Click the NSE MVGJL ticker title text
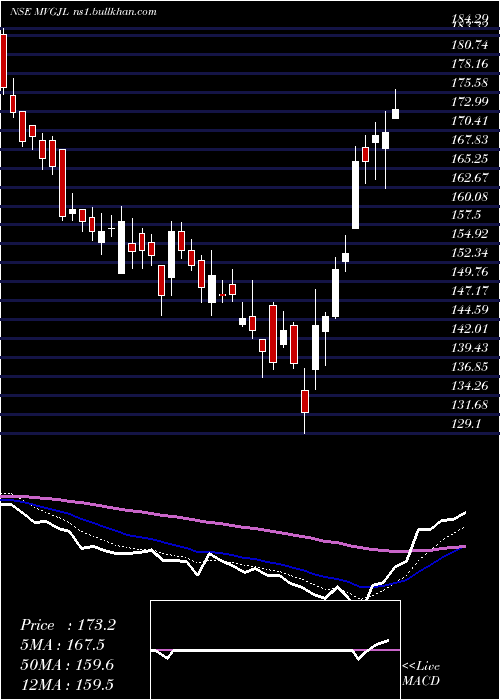Screen dimensions: 500x700 (x=83, y=12)
